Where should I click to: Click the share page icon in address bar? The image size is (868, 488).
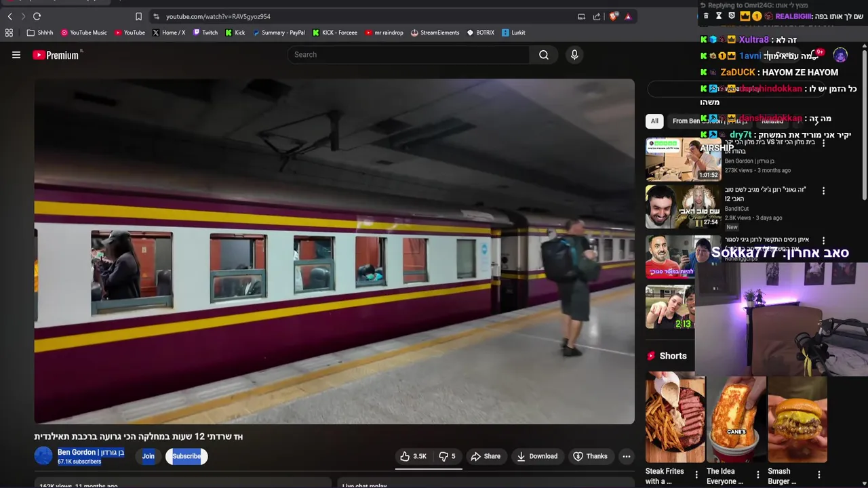597,16
